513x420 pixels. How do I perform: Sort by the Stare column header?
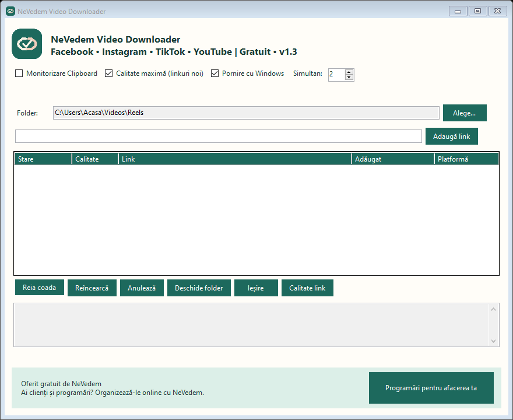pyautogui.click(x=43, y=159)
